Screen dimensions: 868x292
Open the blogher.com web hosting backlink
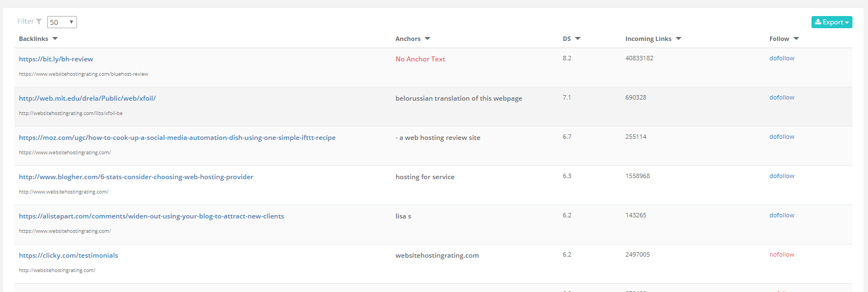[136, 177]
